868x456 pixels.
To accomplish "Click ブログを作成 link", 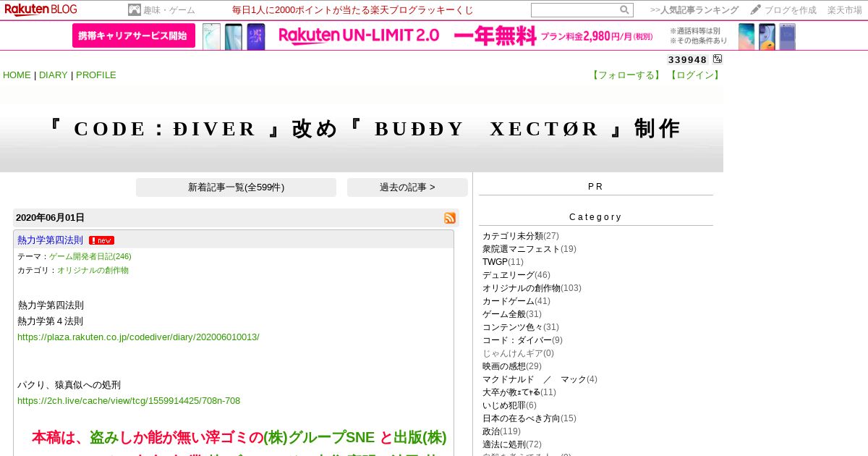I will click(x=791, y=10).
